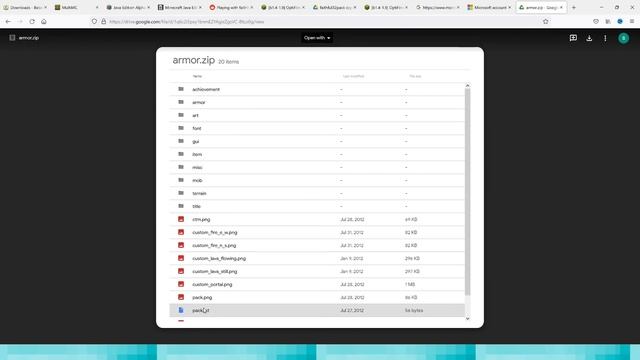Image resolution: width=640 pixels, height=360 pixels.
Task: Open the item folder row
Action: [317, 154]
